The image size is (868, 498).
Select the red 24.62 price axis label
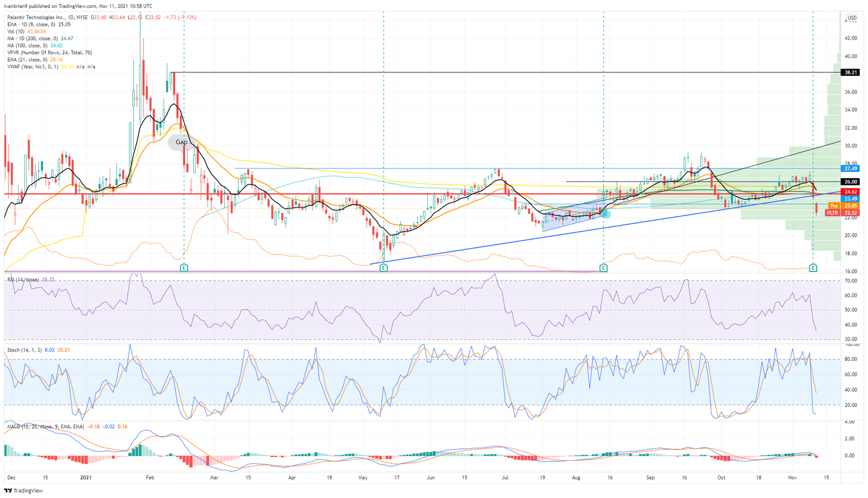(850, 192)
